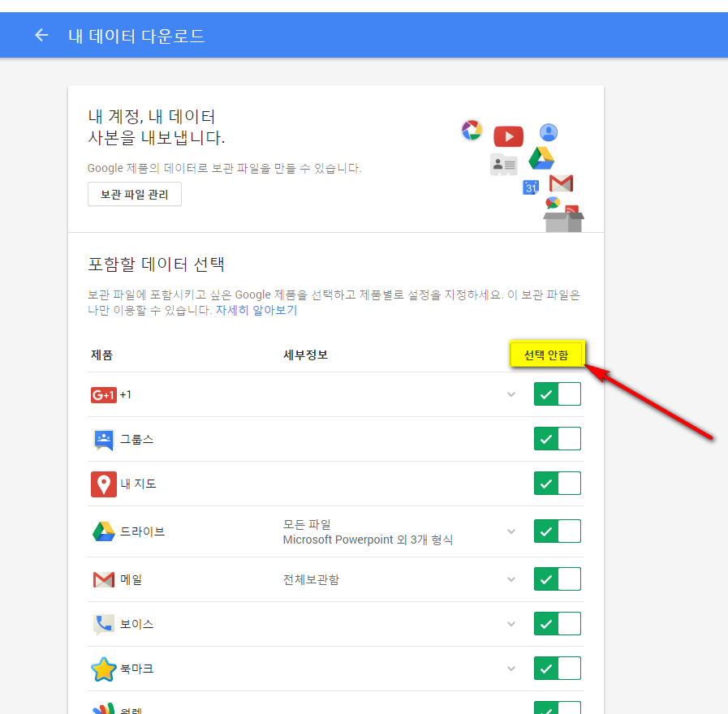Click the 내 지도 product name
Screen dimensions: 728x714
pos(138,484)
